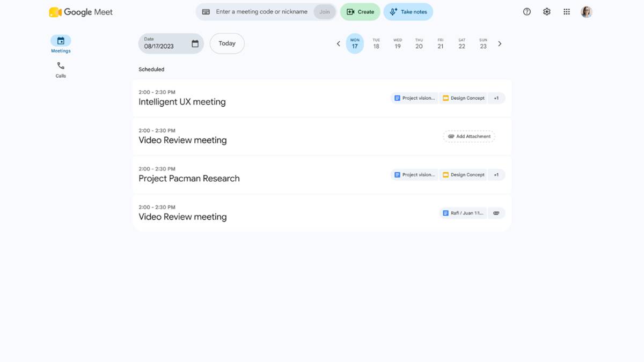Image resolution: width=644 pixels, height=362 pixels.
Task: Open the Project Pacman Research meeting
Action: click(x=321, y=175)
